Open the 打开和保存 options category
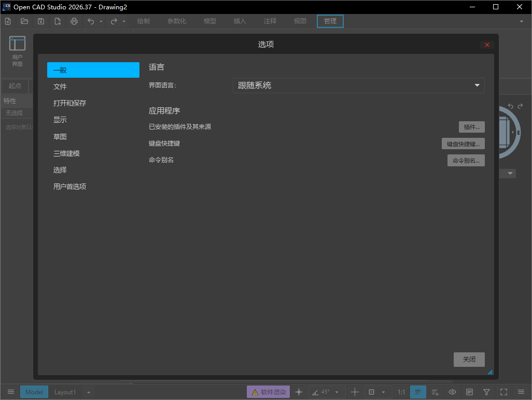This screenshot has width=532, height=400. click(93, 103)
